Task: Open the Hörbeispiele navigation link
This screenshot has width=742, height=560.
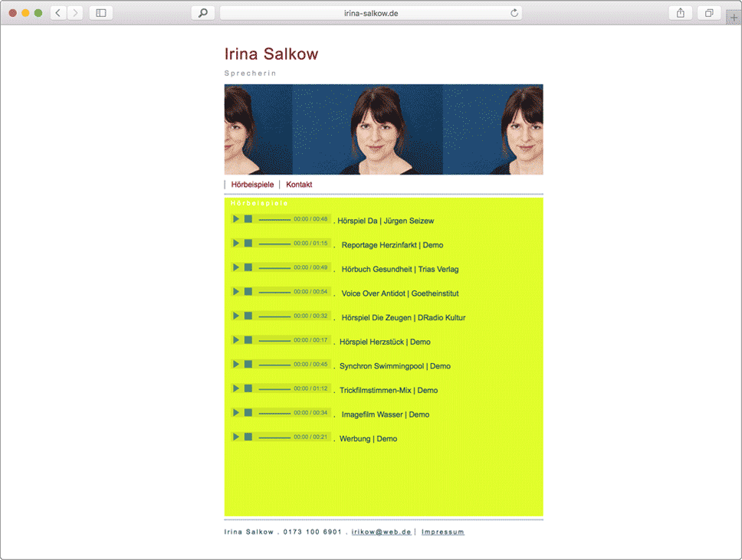Action: [x=252, y=185]
